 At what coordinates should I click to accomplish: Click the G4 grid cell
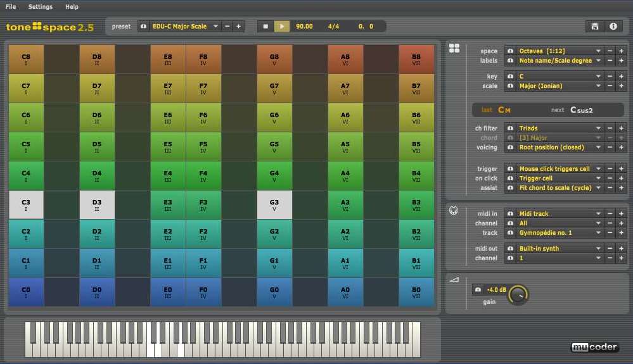pos(274,175)
